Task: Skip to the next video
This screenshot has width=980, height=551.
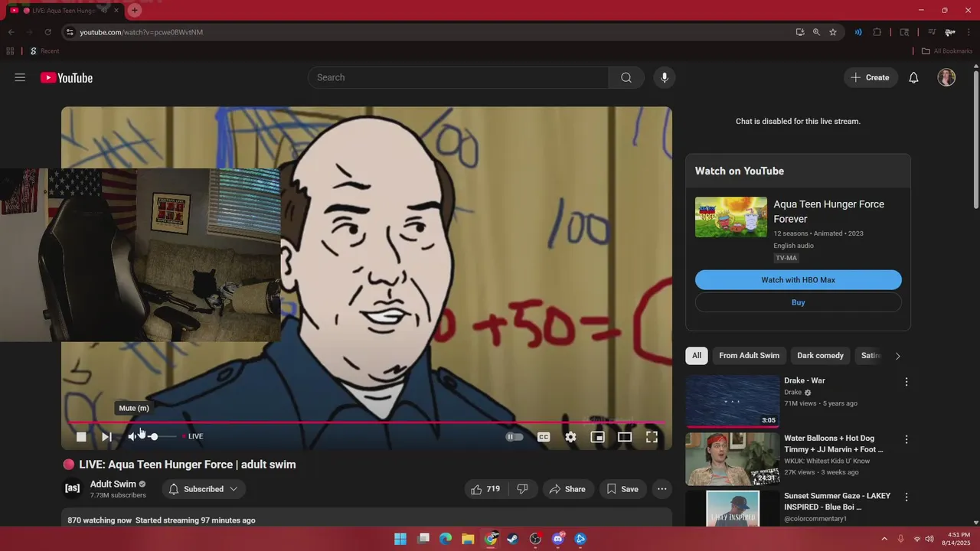Action: coord(106,436)
